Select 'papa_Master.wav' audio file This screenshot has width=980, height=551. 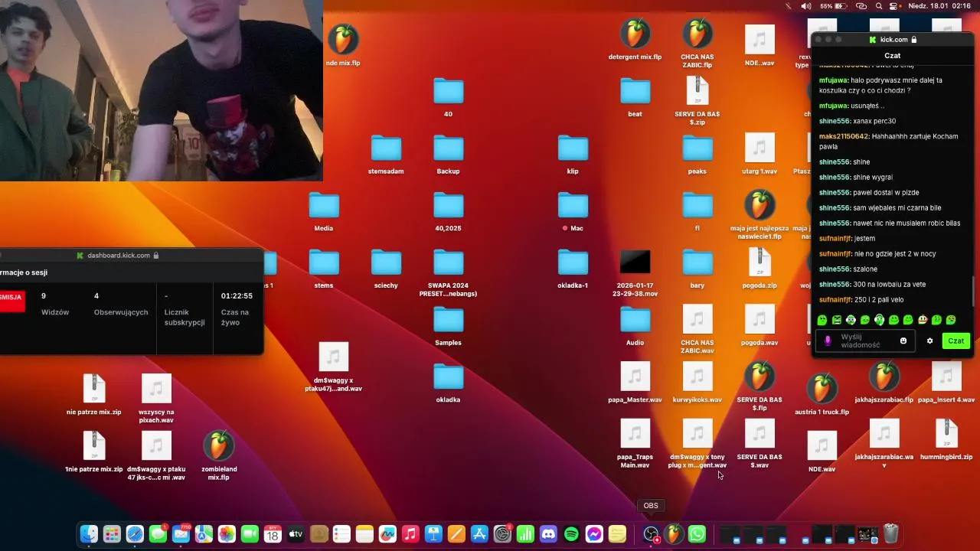coord(635,383)
